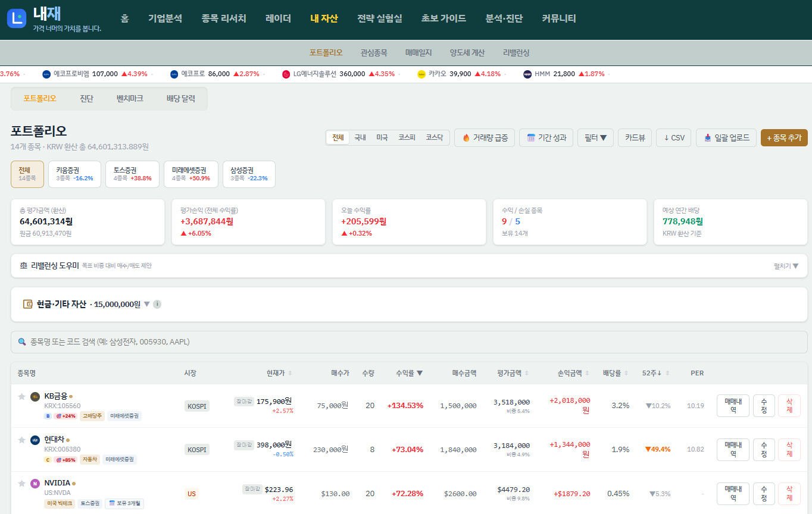Click the 예상 연간 배당 summary card
Image resolution: width=812 pixels, height=514 pixels.
pyautogui.click(x=730, y=222)
